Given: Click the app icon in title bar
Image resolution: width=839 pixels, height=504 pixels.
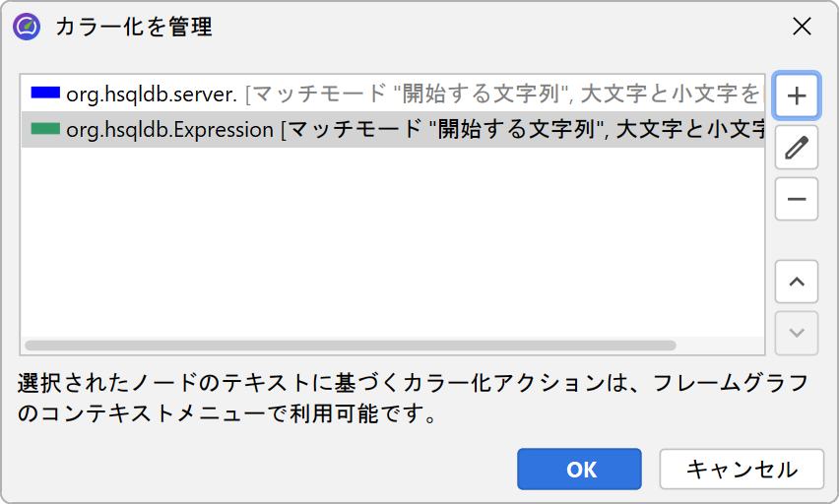Looking at the screenshot, I should (x=27, y=27).
